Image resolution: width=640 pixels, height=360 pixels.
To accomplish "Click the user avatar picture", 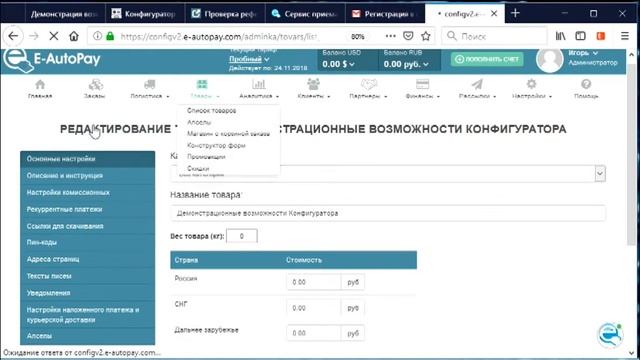I will pos(549,60).
